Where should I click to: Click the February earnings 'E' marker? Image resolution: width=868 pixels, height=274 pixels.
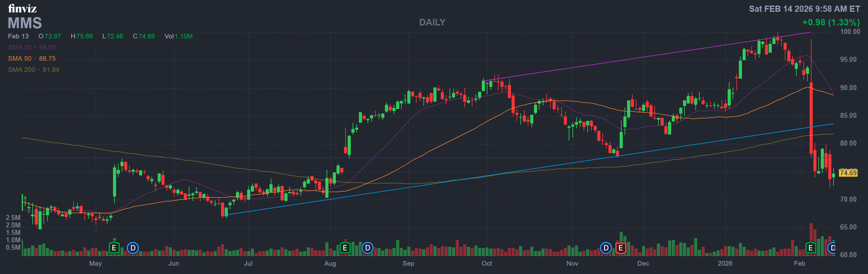[810, 248]
